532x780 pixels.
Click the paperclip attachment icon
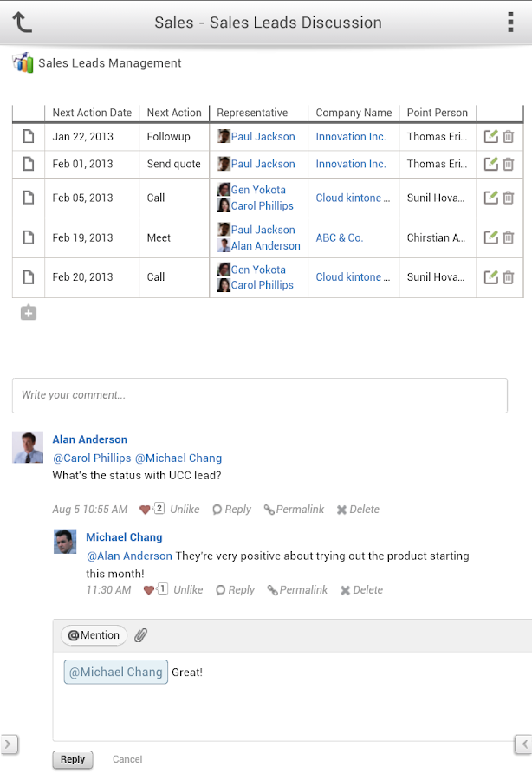(x=141, y=635)
